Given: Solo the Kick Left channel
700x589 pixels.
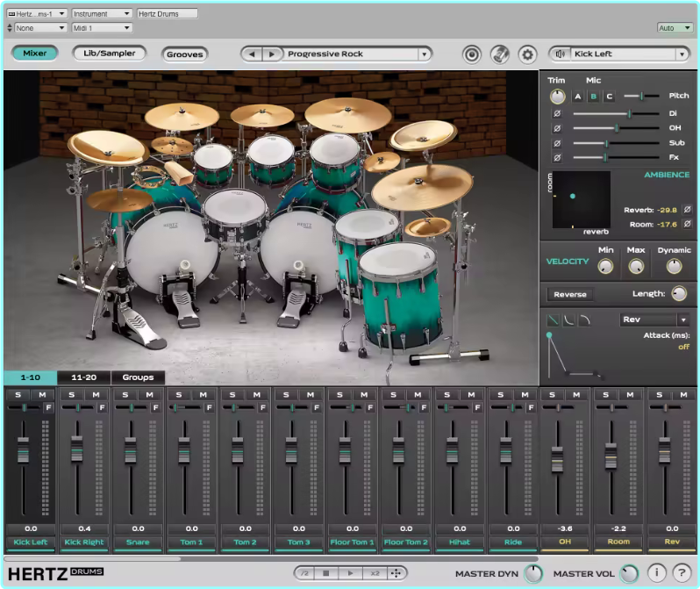Looking at the screenshot, I should 18,395.
